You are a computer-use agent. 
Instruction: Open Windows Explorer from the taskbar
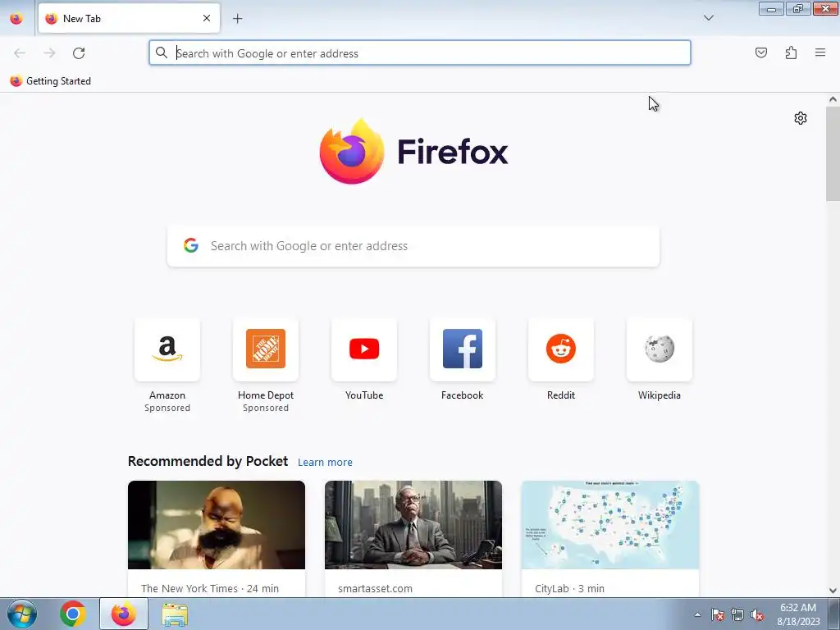(x=175, y=614)
